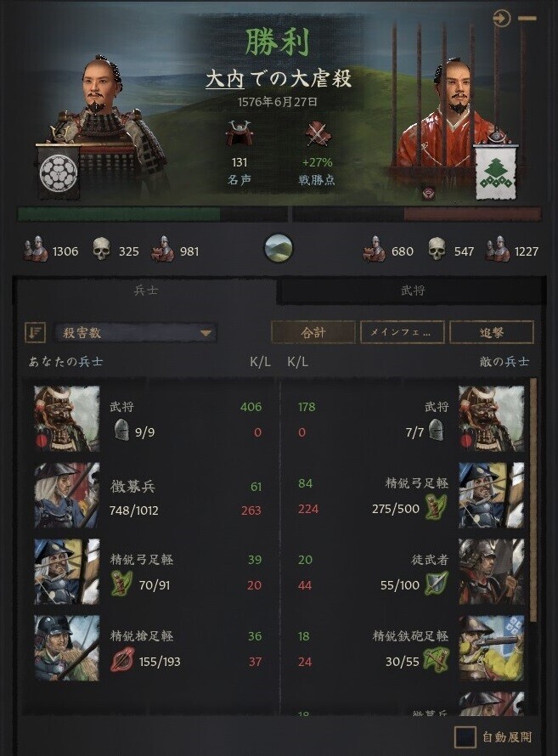The height and width of the screenshot is (756, 558).
Task: Click the sort order icon beside 殺害数
Action: coord(35,332)
